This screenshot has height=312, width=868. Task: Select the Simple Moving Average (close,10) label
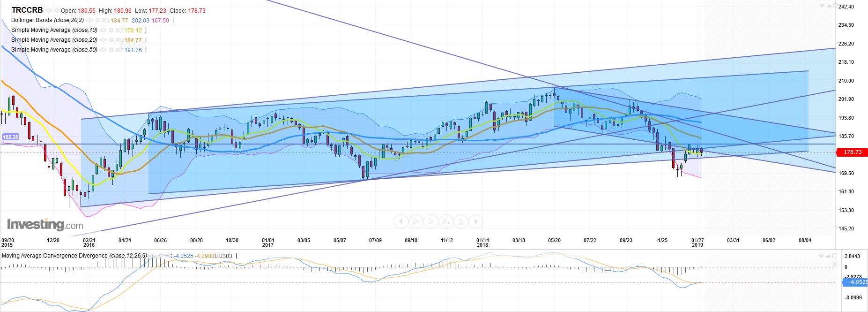tap(54, 30)
